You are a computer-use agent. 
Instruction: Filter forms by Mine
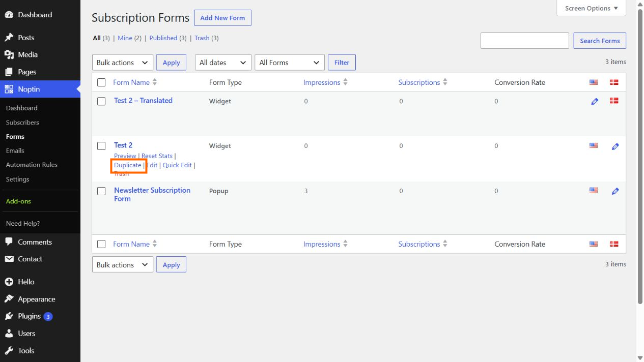tap(125, 38)
